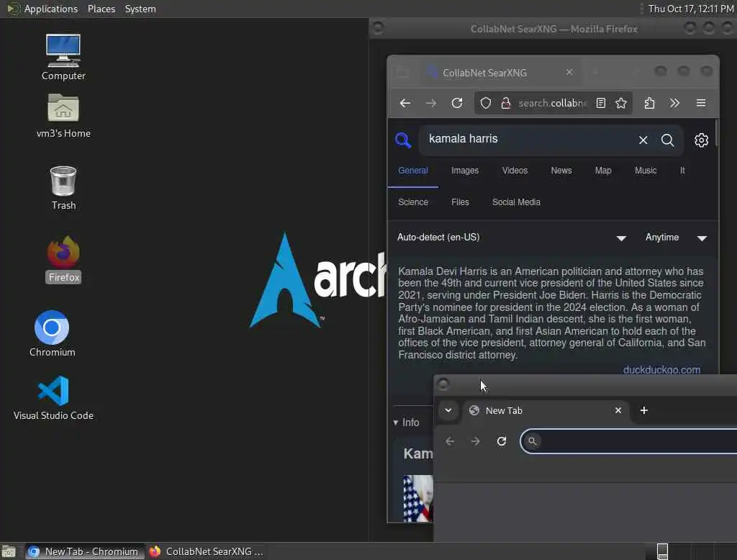Focus the Chromium address bar

coord(630,441)
